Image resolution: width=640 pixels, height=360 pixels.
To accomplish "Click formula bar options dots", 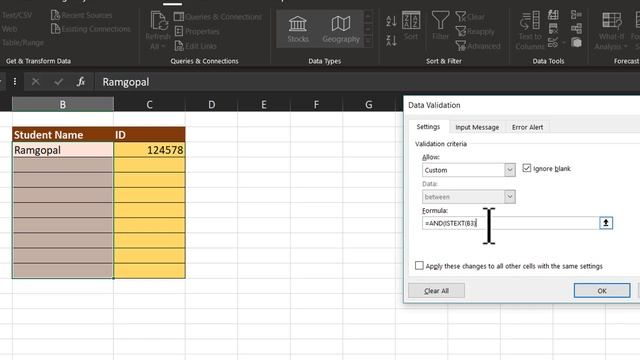I will tap(15, 82).
